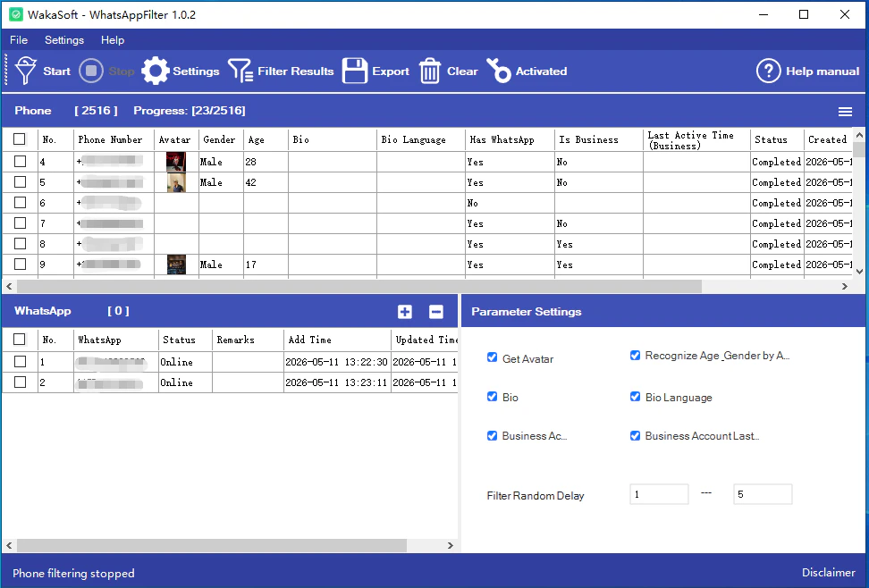Click the 'Phone filtering stopped' status message
The height and width of the screenshot is (588, 869).
click(x=73, y=573)
